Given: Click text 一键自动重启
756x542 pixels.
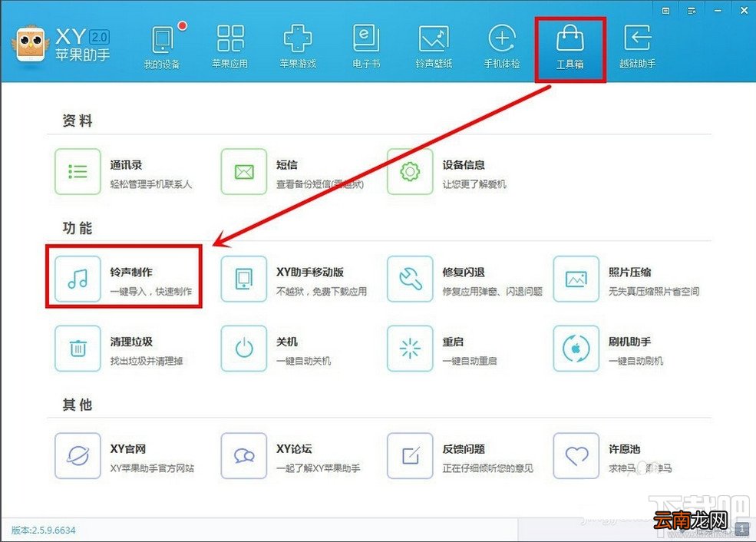Looking at the screenshot, I should tap(470, 361).
